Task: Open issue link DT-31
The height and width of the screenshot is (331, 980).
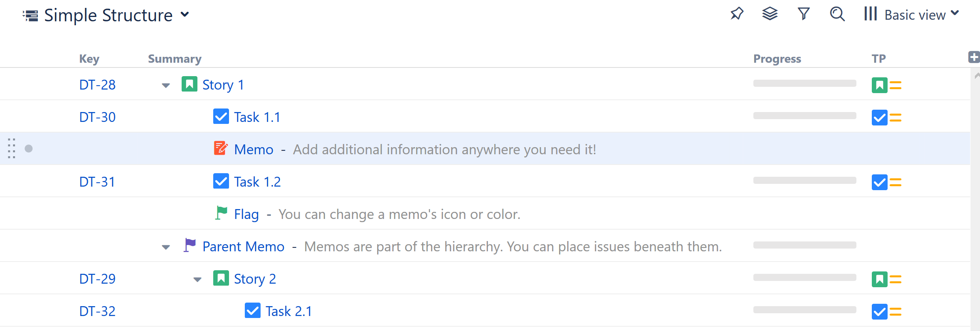Action: pyautogui.click(x=97, y=182)
